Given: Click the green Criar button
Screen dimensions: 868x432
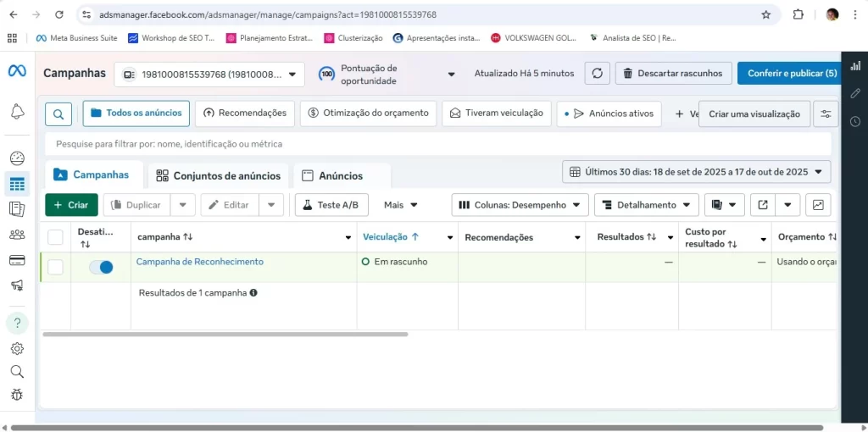Looking at the screenshot, I should click(71, 205).
